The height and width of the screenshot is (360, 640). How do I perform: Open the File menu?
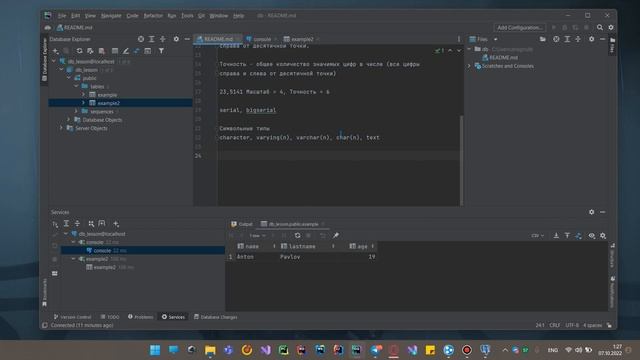click(62, 16)
